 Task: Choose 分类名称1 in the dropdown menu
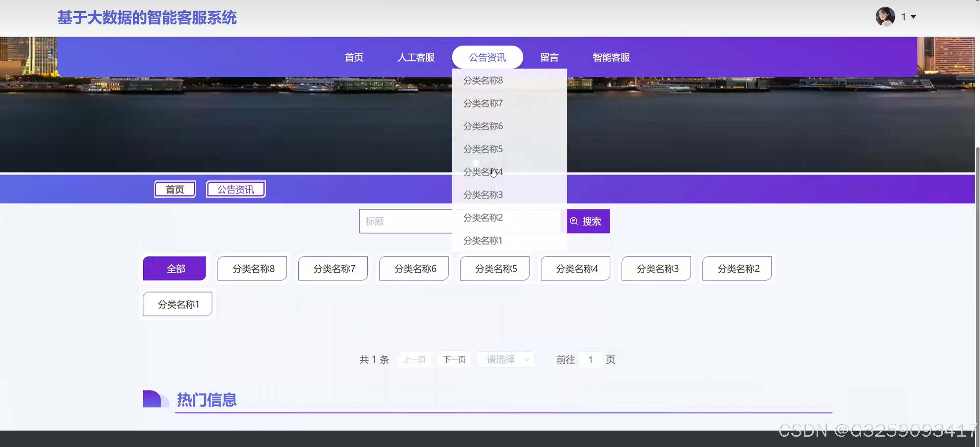(x=509, y=240)
